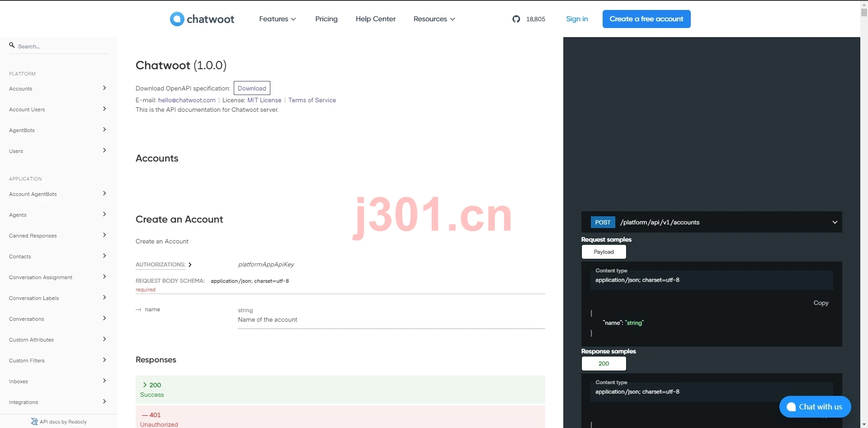The width and height of the screenshot is (868, 428).
Task: Expand the Canned Responses section
Action: [59, 236]
